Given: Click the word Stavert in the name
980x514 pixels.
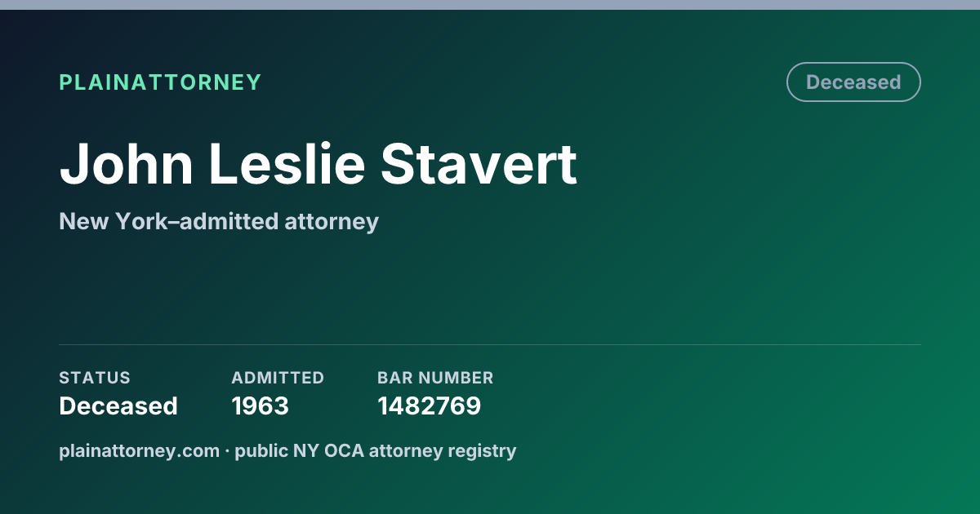Looking at the screenshot, I should coord(479,164).
